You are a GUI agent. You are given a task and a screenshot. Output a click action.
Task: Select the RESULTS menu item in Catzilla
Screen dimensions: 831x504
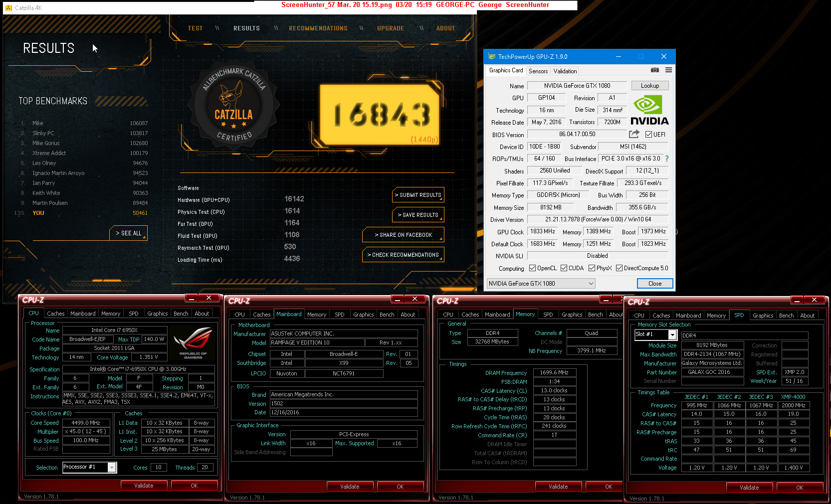pyautogui.click(x=246, y=28)
